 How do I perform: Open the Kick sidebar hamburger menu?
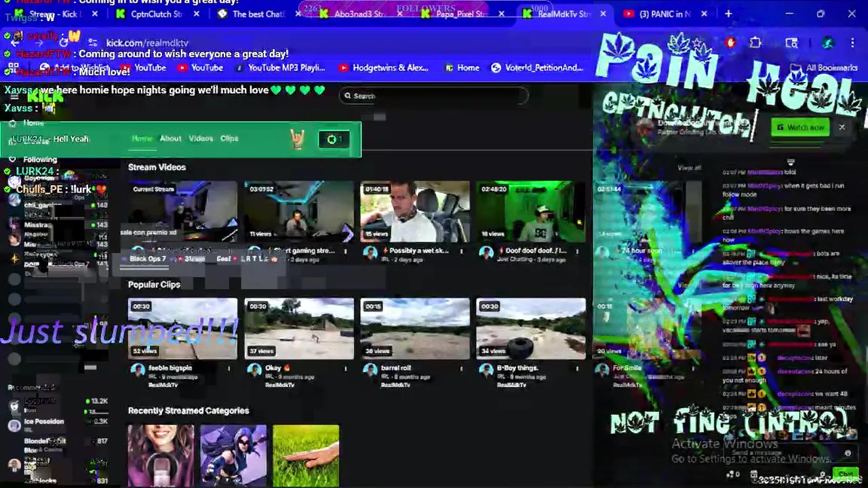tap(14, 97)
